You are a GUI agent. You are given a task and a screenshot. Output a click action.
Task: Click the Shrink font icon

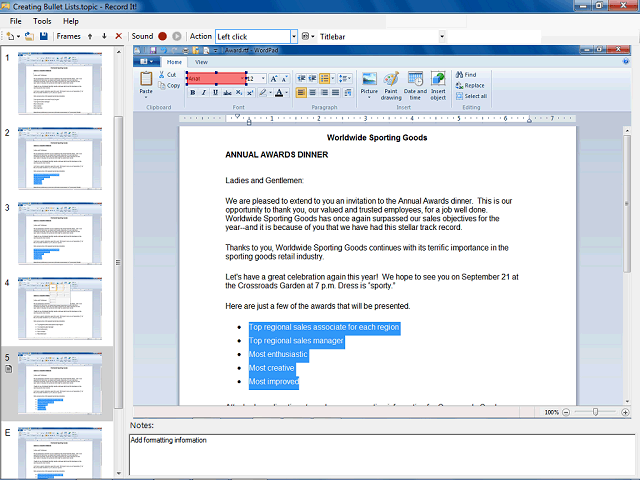tap(284, 78)
